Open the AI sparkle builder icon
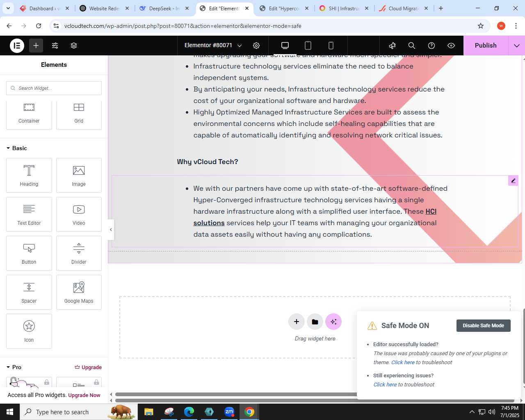Image resolution: width=525 pixels, height=420 pixels. (x=333, y=322)
